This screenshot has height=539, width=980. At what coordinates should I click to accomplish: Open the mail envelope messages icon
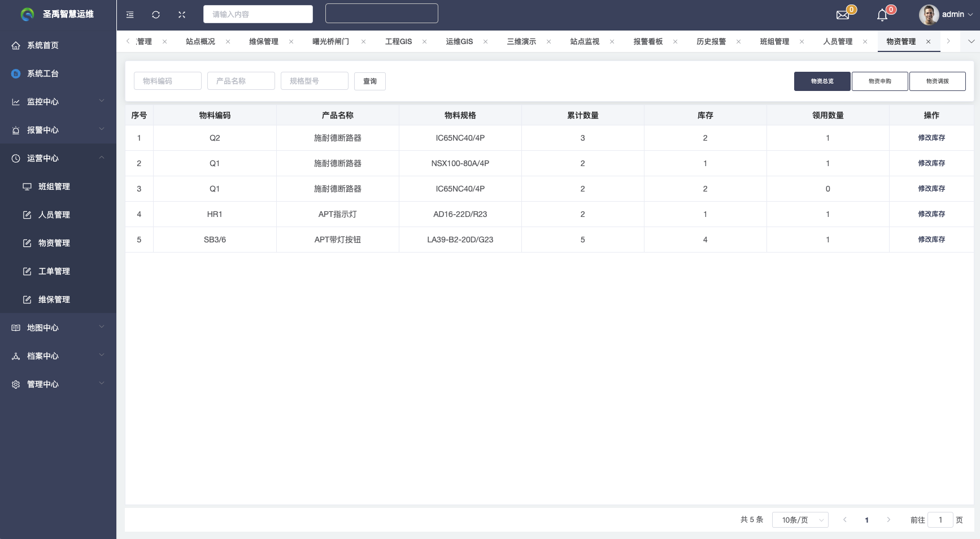(x=843, y=15)
